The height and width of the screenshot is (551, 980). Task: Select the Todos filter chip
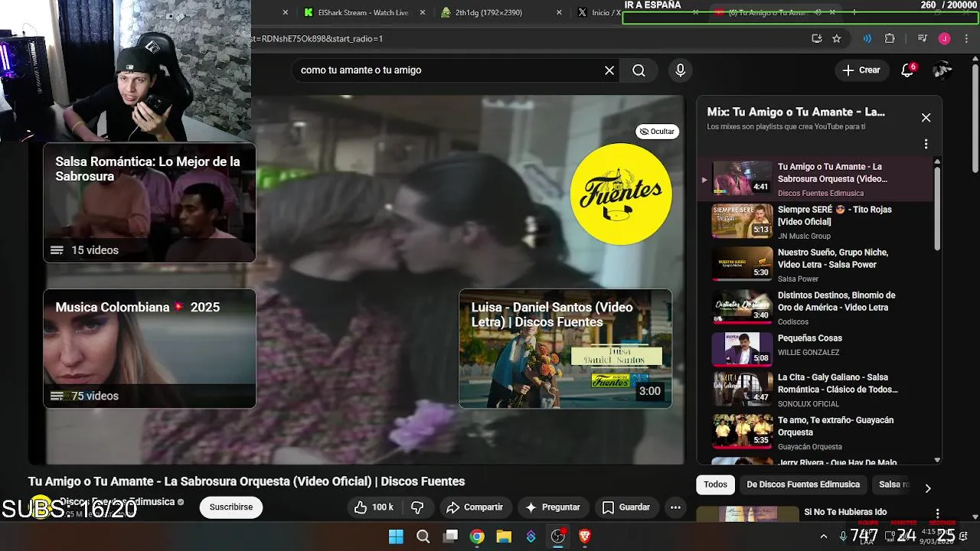point(715,484)
